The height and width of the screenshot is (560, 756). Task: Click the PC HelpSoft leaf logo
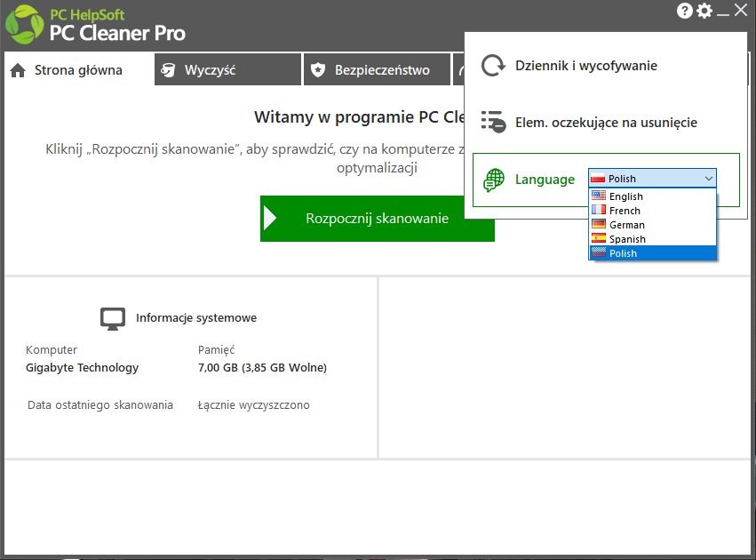click(x=25, y=24)
